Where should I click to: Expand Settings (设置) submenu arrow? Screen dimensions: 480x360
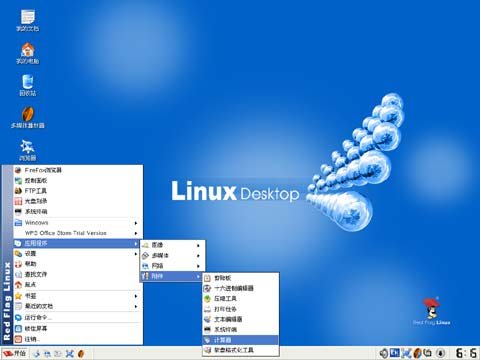(136, 254)
